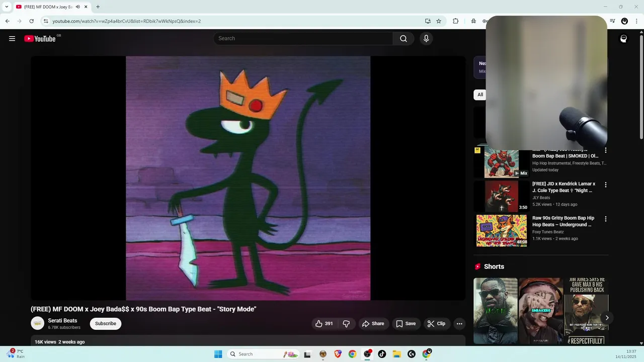The height and width of the screenshot is (362, 644).
Task: Click the video player to pause
Action: pos(248,178)
